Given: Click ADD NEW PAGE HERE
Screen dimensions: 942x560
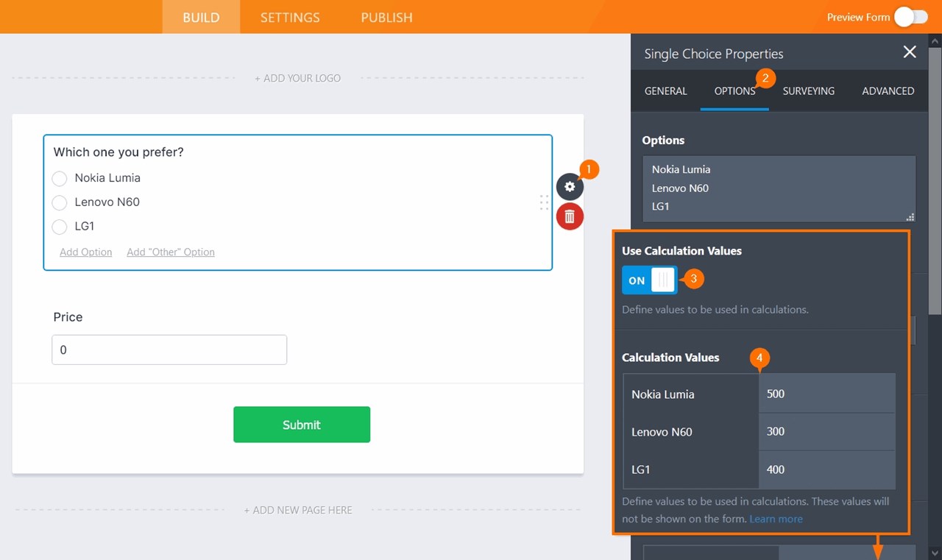Looking at the screenshot, I should click(x=298, y=510).
